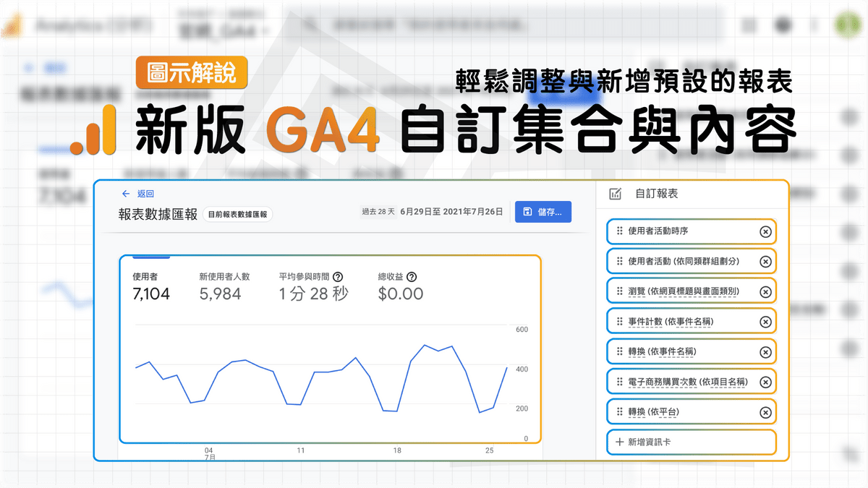Remove 轉換 (依平台) card
This screenshot has width=868, height=488.
765,412
